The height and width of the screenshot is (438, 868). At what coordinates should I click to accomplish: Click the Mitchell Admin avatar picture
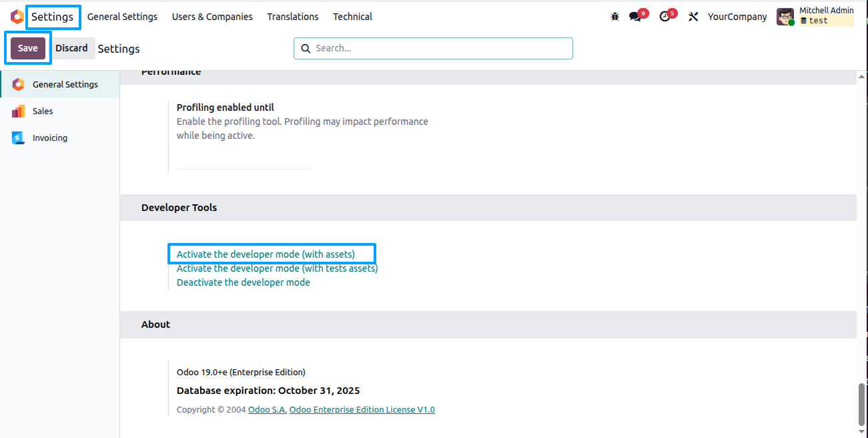tap(785, 17)
